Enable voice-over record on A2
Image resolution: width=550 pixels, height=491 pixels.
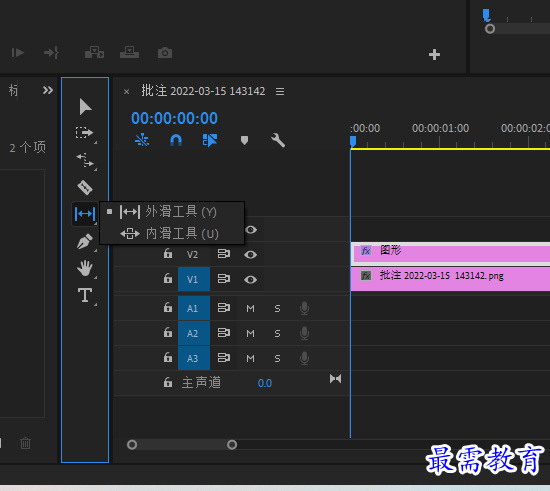(304, 333)
